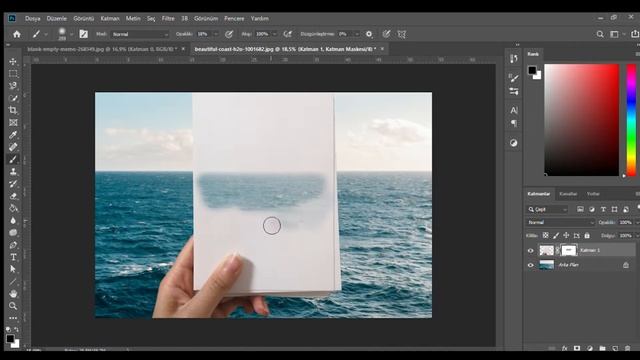Switch to the blank-empty-memo document tab

click(x=102, y=49)
